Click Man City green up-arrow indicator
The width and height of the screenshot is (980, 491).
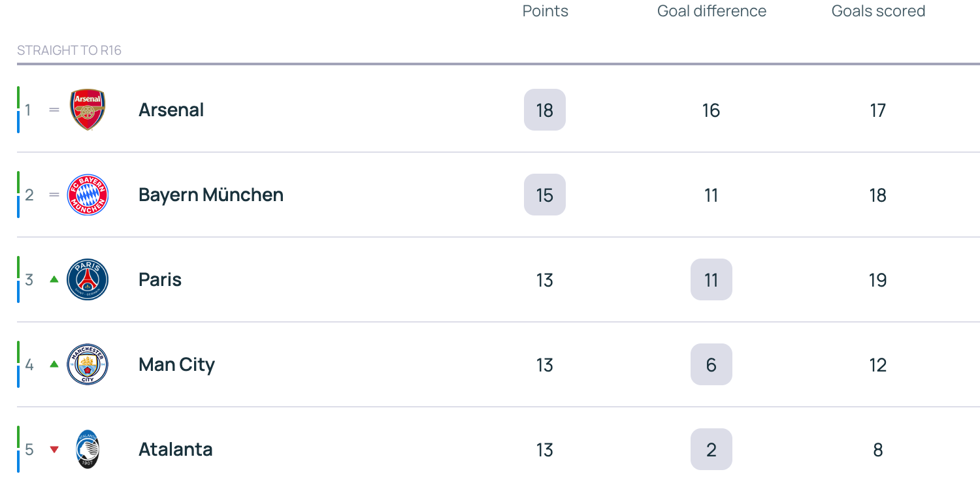click(54, 364)
